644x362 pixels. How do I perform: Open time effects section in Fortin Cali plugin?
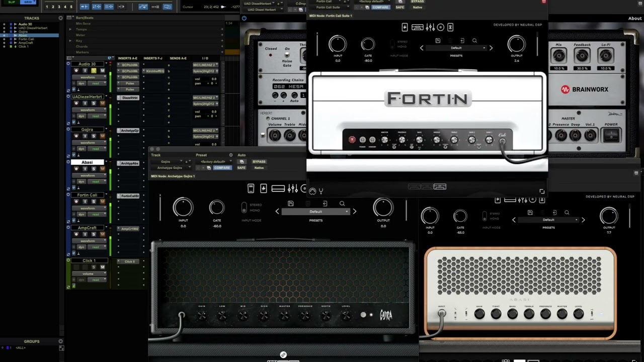click(x=450, y=27)
